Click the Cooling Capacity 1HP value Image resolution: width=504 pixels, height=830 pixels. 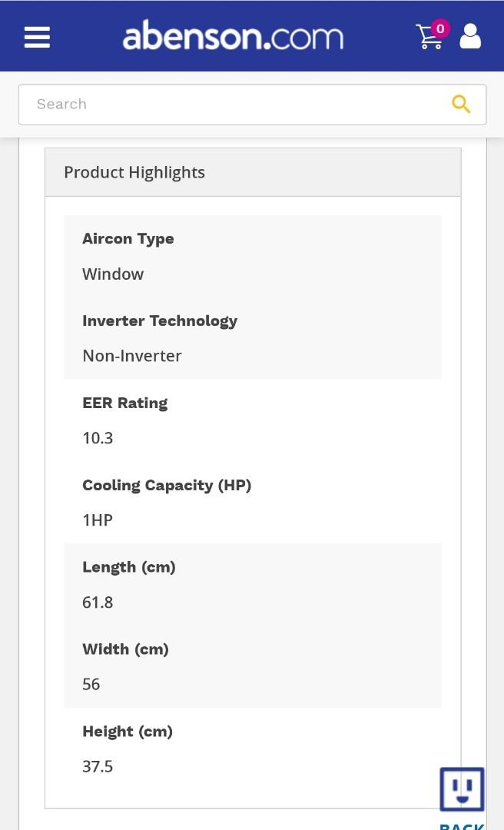(97, 520)
